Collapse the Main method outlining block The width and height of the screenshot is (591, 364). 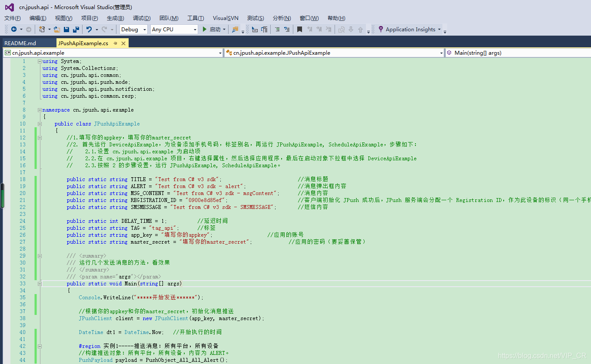click(x=40, y=284)
